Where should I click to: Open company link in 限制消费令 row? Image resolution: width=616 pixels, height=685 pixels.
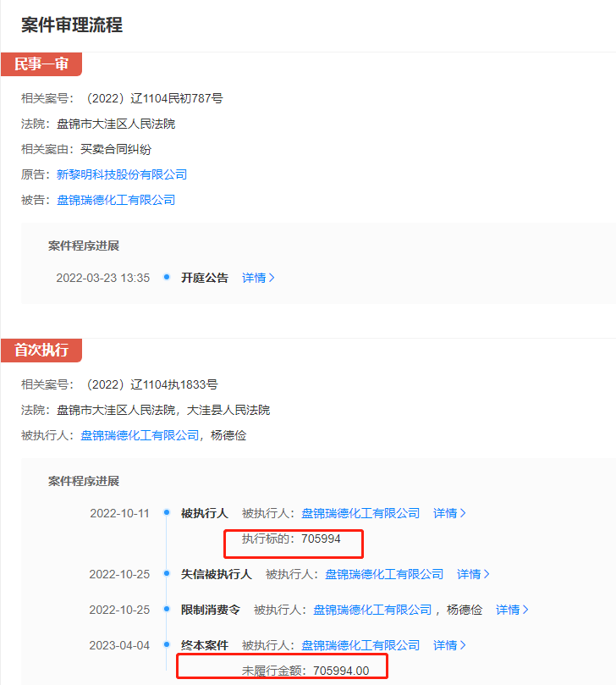tap(372, 610)
